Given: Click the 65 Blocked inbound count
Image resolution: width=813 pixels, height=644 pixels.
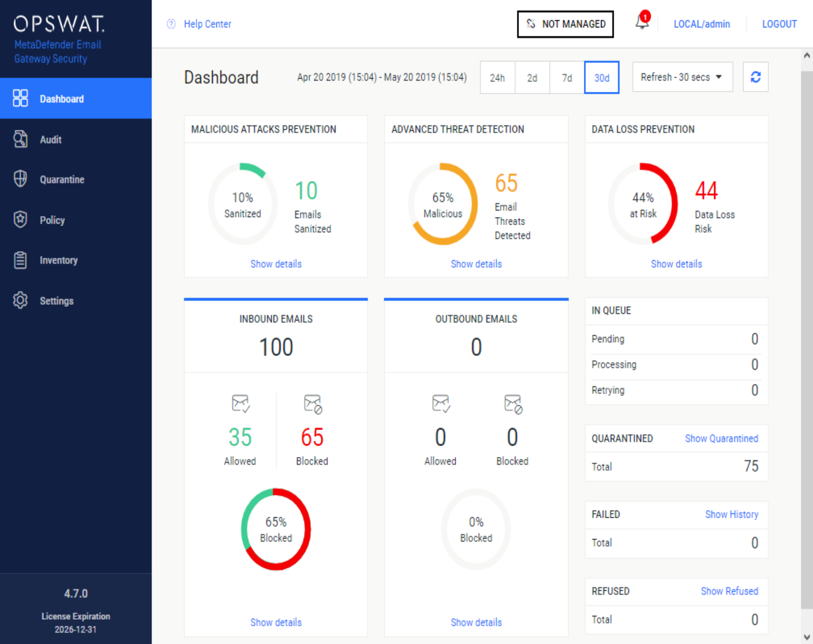Looking at the screenshot, I should [x=312, y=437].
